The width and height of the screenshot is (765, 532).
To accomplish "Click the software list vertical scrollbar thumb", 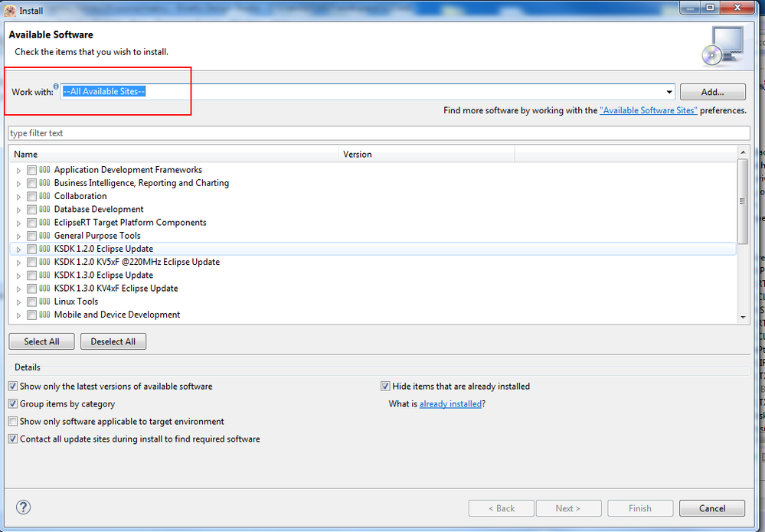I will click(x=743, y=201).
